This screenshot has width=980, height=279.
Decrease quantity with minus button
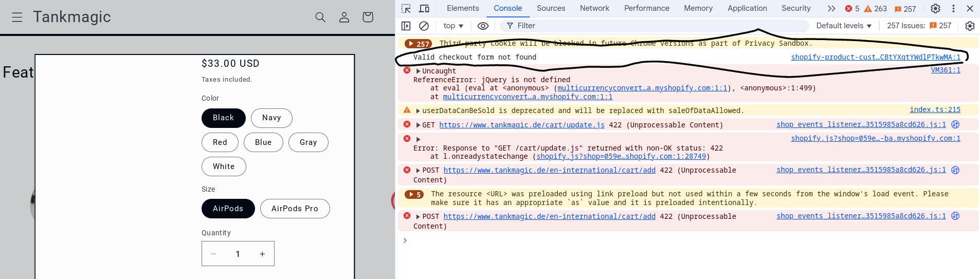(x=213, y=254)
